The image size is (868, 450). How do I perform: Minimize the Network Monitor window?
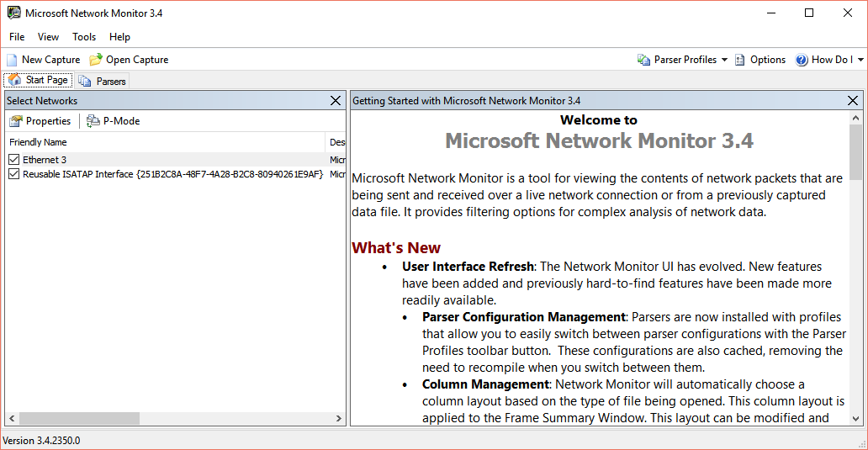click(770, 13)
